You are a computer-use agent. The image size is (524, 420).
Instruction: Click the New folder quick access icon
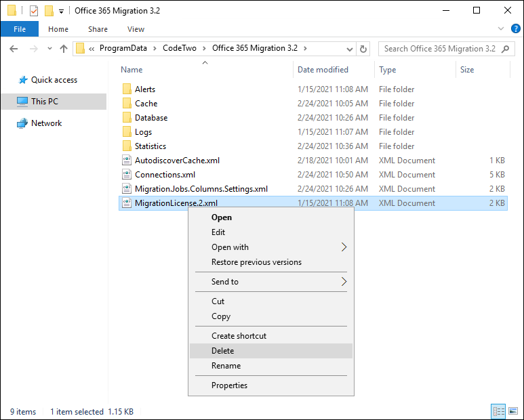[x=49, y=11]
